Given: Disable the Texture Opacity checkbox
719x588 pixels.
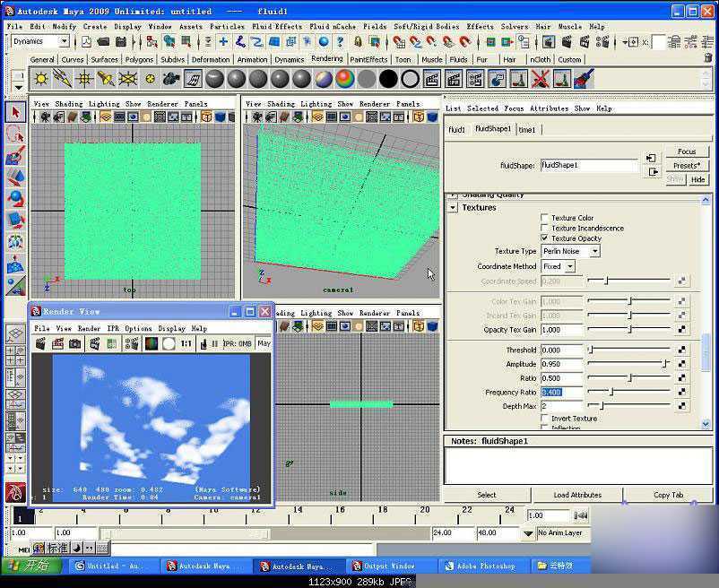Looking at the screenshot, I should pos(544,238).
